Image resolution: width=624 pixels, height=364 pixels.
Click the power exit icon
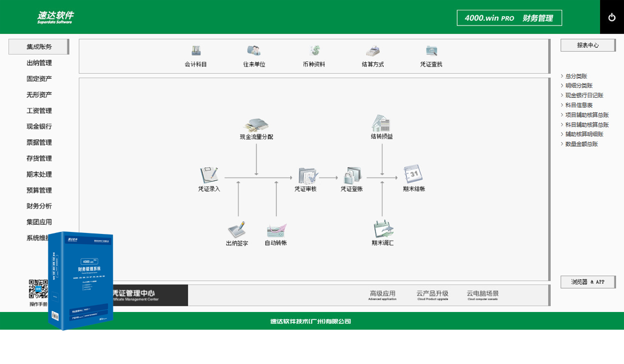612,17
